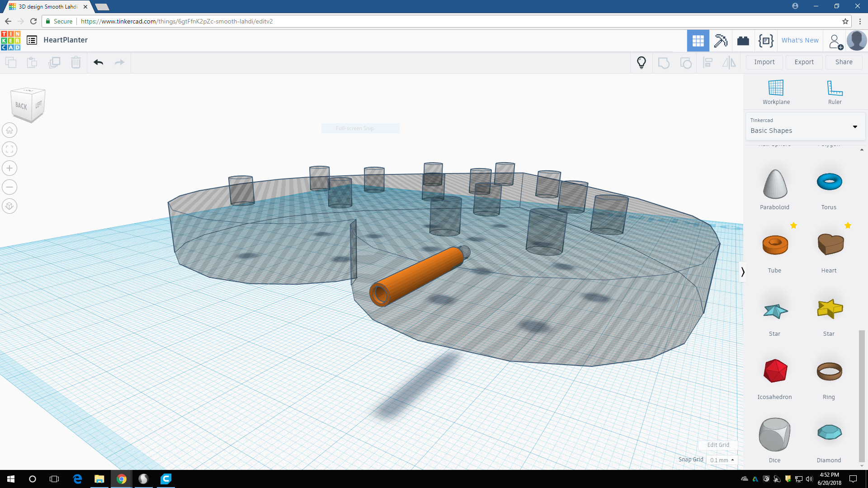Click the Mirror flip icon
Screen dimensions: 868x488
[x=729, y=63]
